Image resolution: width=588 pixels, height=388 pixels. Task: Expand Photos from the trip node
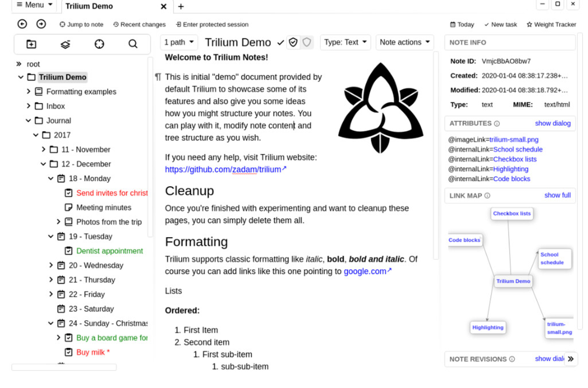pyautogui.click(x=58, y=221)
